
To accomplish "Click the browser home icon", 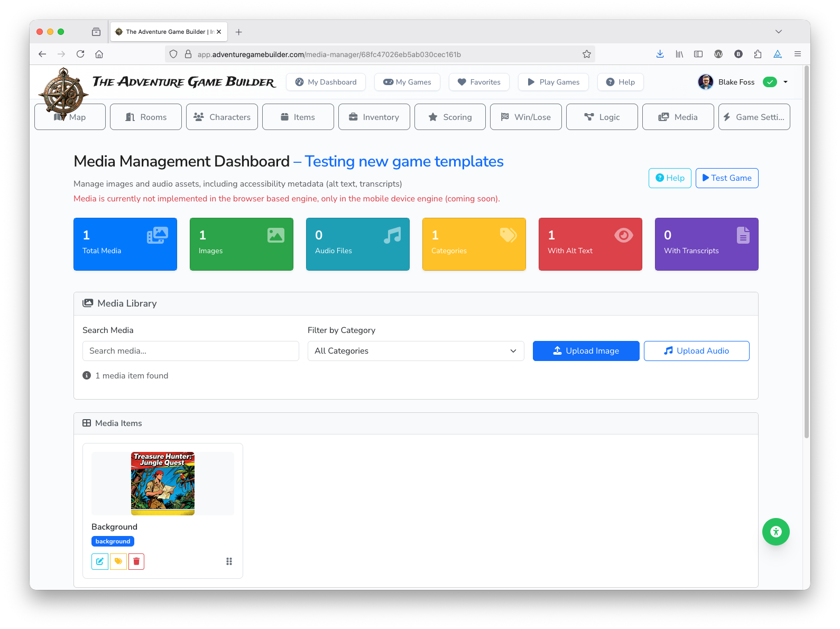I will (x=99, y=54).
